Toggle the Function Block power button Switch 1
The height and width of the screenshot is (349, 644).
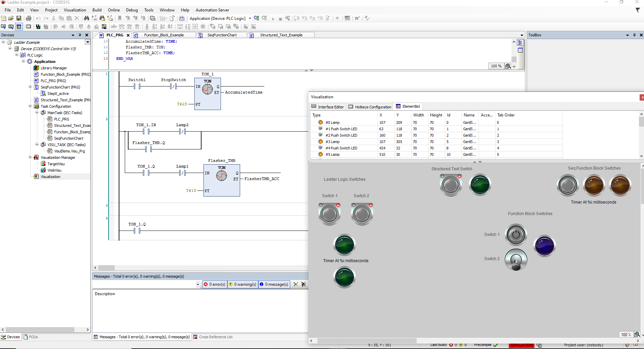coord(516,235)
